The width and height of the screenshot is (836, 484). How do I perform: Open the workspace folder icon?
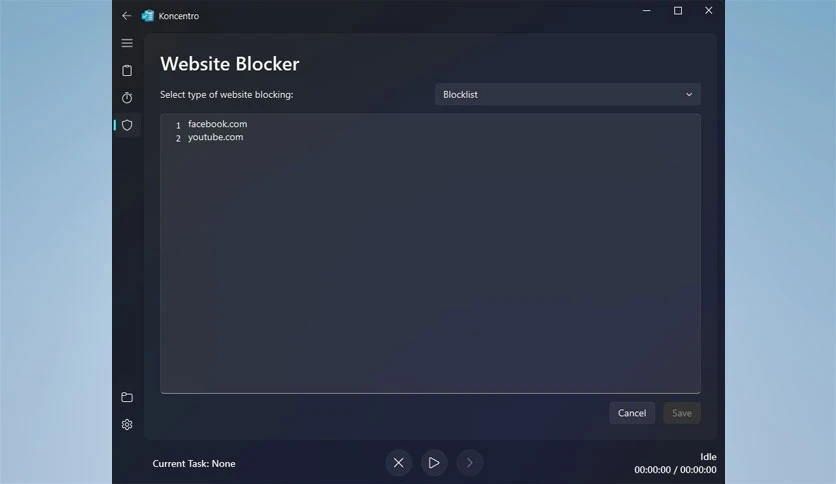coord(127,397)
